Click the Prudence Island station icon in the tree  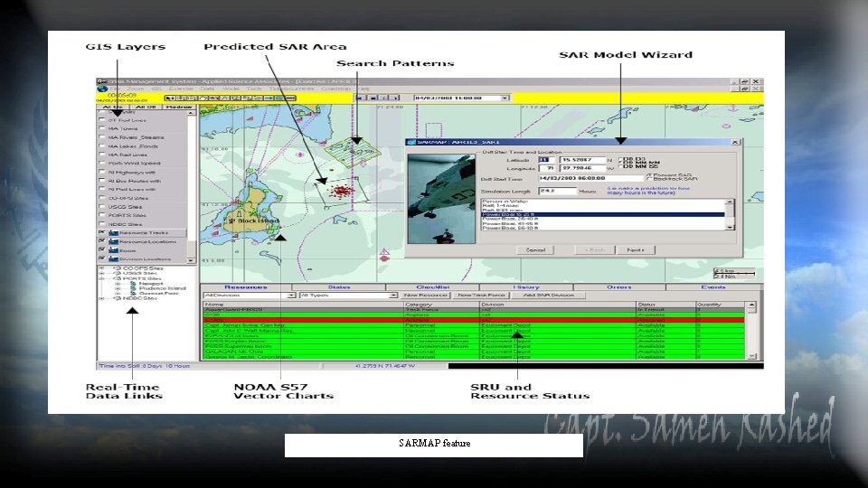(x=133, y=288)
